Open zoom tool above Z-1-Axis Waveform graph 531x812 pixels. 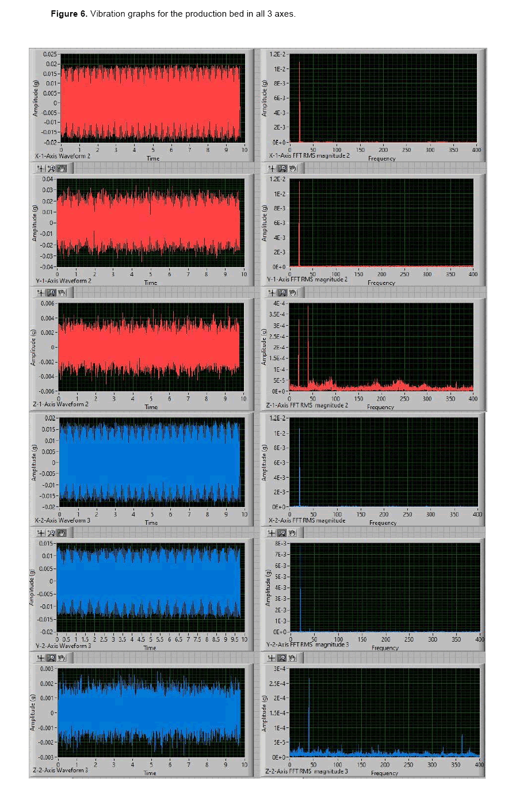point(51,292)
